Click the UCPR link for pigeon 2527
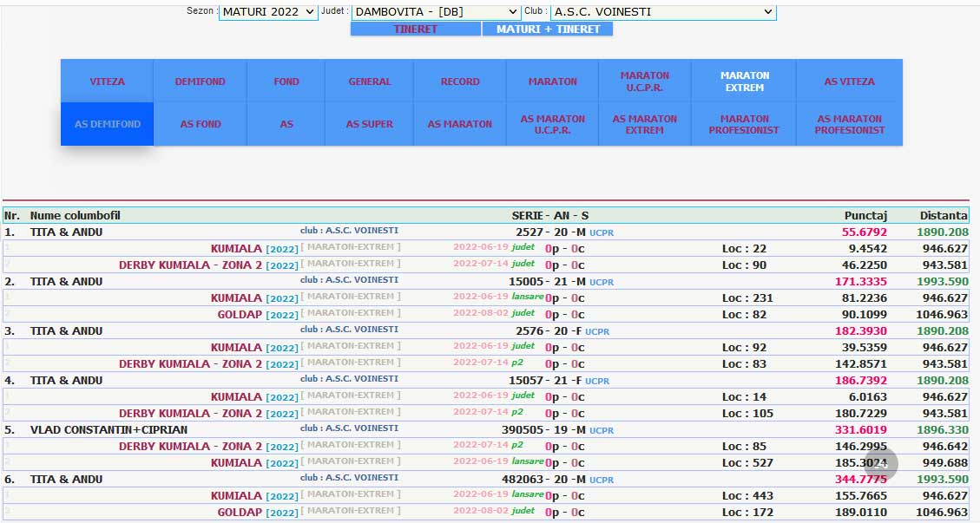Viewport: 980px width, 523px height. click(x=602, y=232)
